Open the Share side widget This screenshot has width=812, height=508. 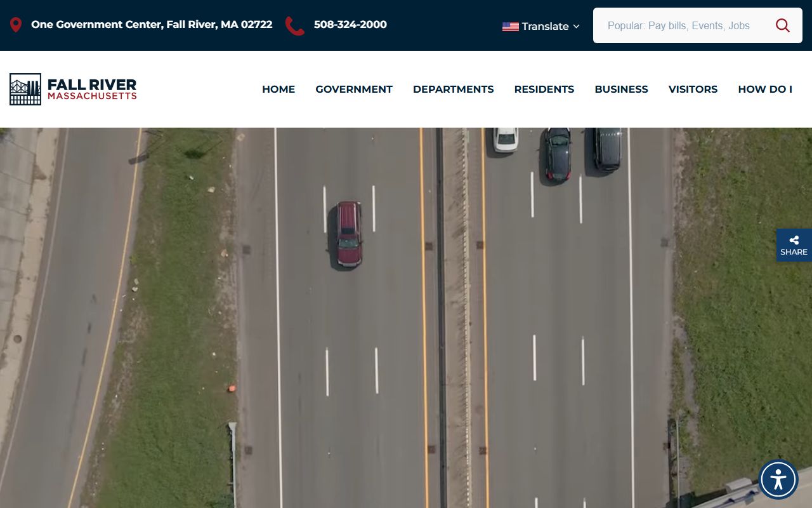click(794, 245)
